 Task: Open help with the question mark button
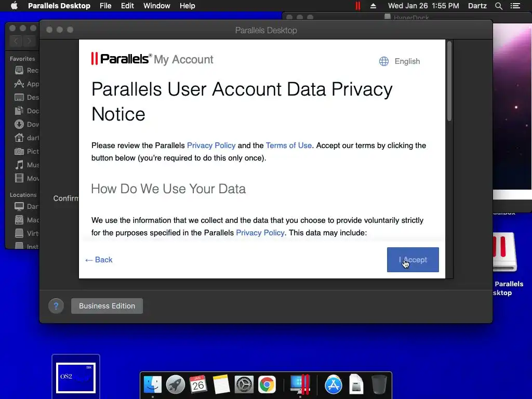point(56,306)
